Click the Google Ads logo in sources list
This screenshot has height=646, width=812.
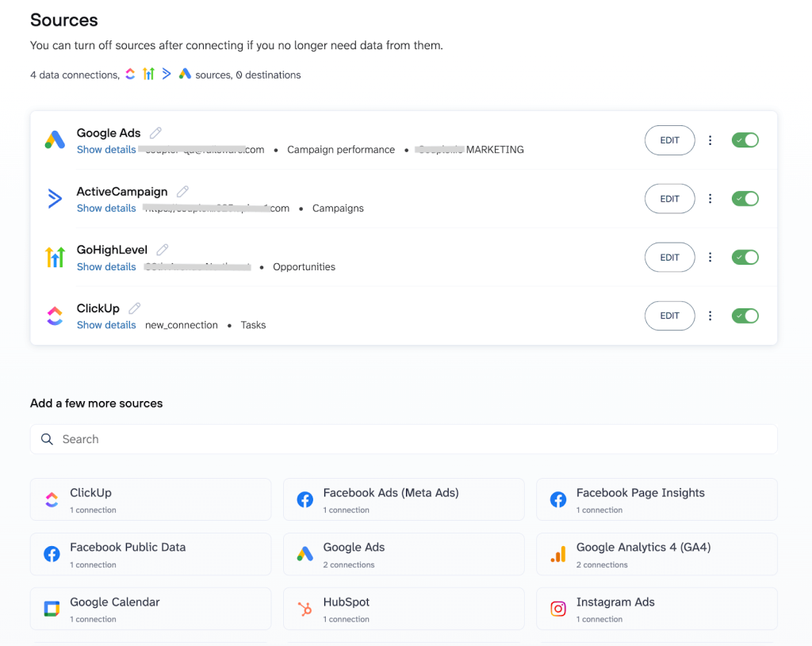(x=55, y=140)
